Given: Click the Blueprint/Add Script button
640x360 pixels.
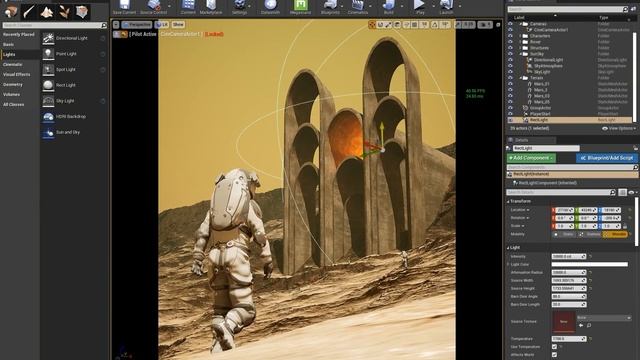Looking at the screenshot, I should tap(607, 158).
